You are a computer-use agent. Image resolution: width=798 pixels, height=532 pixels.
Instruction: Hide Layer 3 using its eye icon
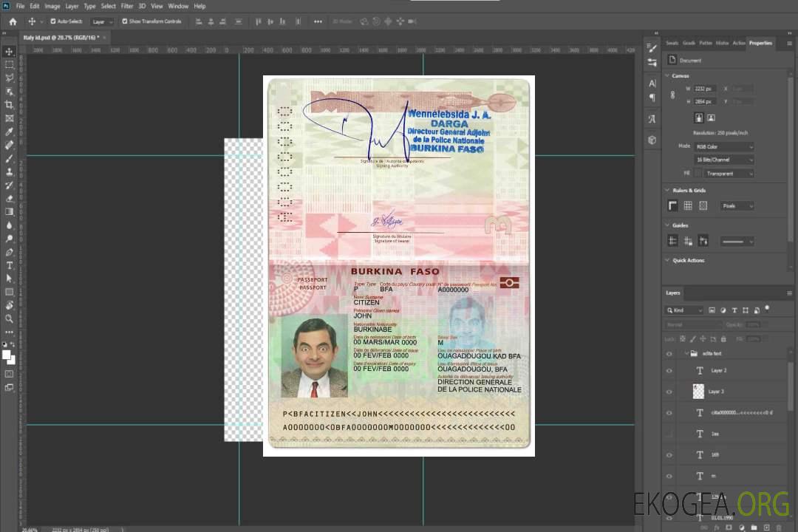pos(669,392)
